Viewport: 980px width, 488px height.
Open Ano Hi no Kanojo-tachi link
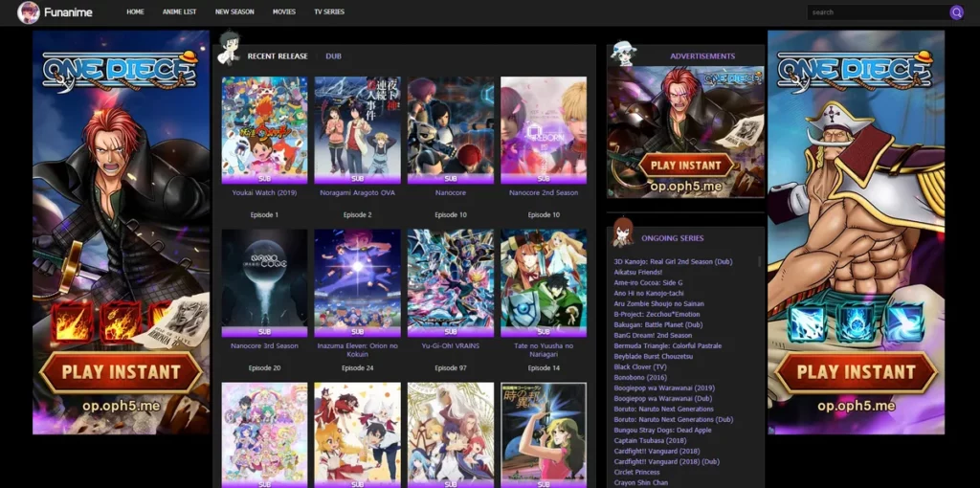649,293
